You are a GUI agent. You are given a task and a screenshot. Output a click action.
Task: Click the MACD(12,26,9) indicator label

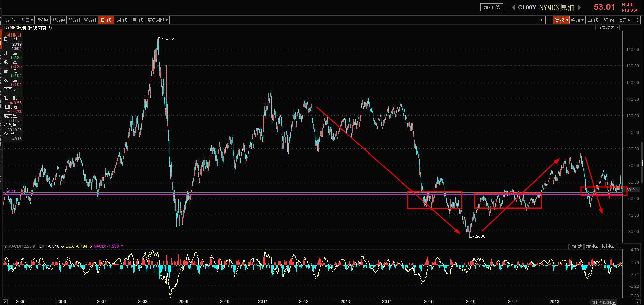(x=22, y=246)
